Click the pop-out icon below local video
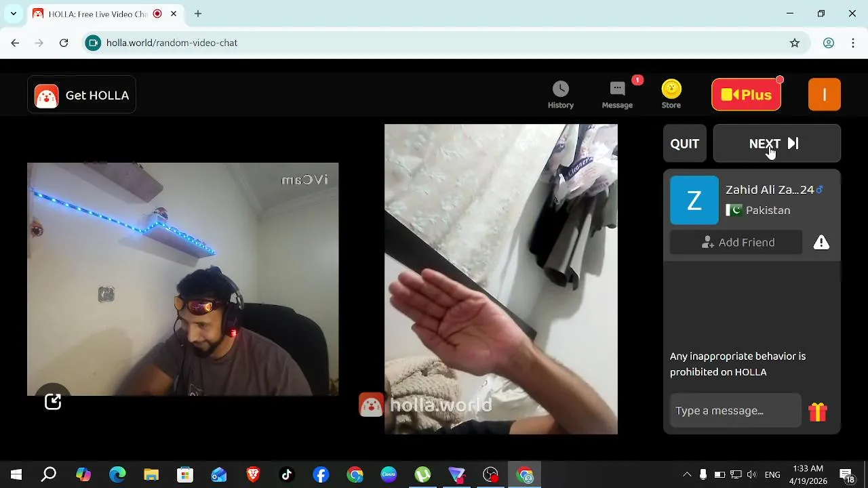The image size is (868, 488). coord(53,402)
